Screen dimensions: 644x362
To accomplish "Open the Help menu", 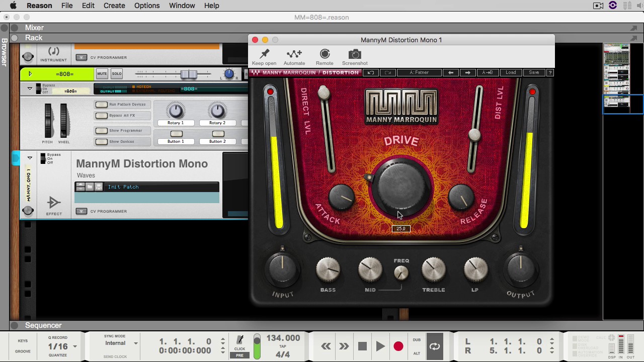I will coord(211,6).
